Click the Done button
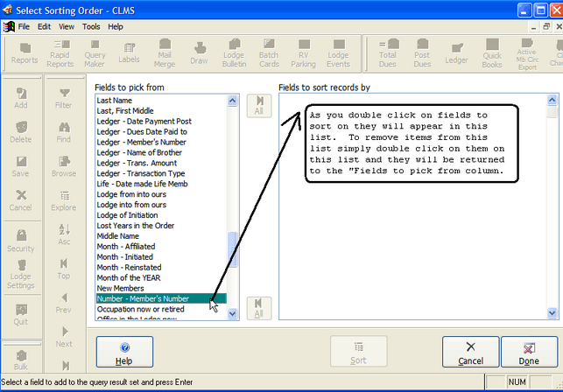Screen dimensions: 563x392 528,353
